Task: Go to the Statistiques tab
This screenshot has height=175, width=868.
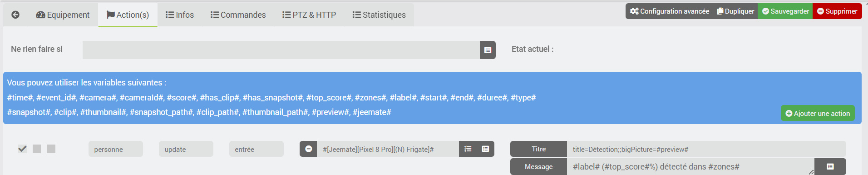Action: click(379, 15)
